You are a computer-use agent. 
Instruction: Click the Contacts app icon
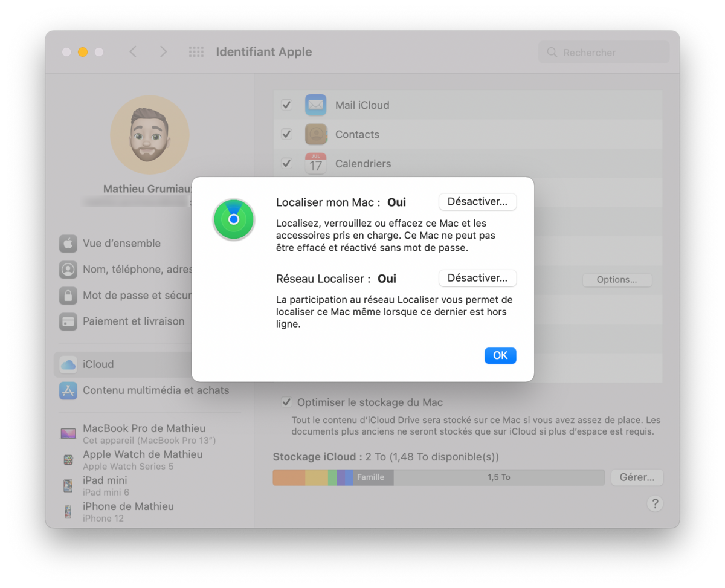point(316,134)
